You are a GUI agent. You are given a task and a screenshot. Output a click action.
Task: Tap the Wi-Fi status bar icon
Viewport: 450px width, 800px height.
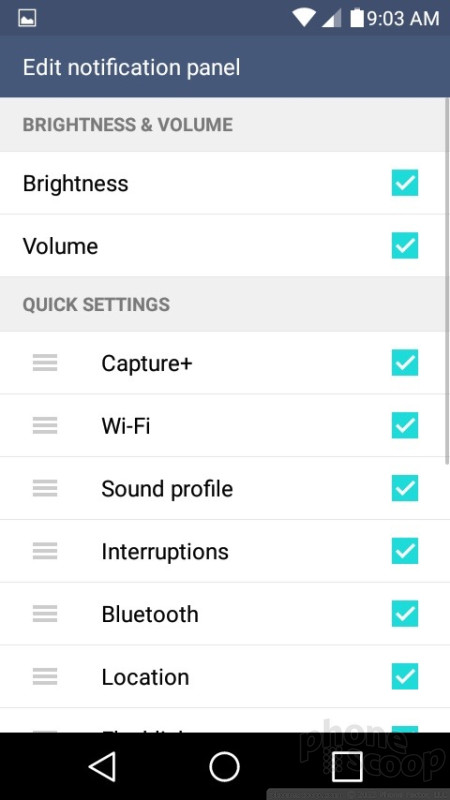pos(304,18)
